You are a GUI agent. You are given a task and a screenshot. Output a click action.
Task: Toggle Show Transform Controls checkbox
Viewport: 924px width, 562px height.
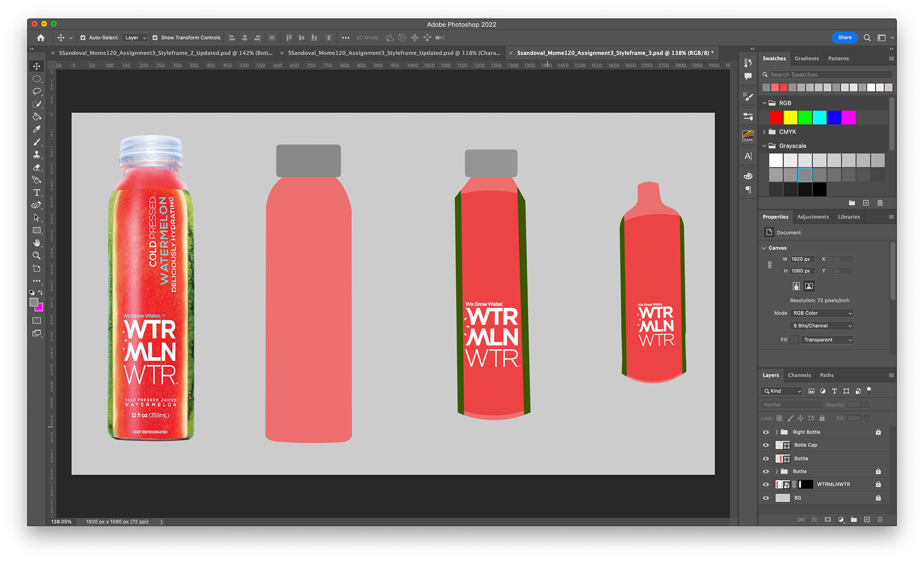point(155,38)
